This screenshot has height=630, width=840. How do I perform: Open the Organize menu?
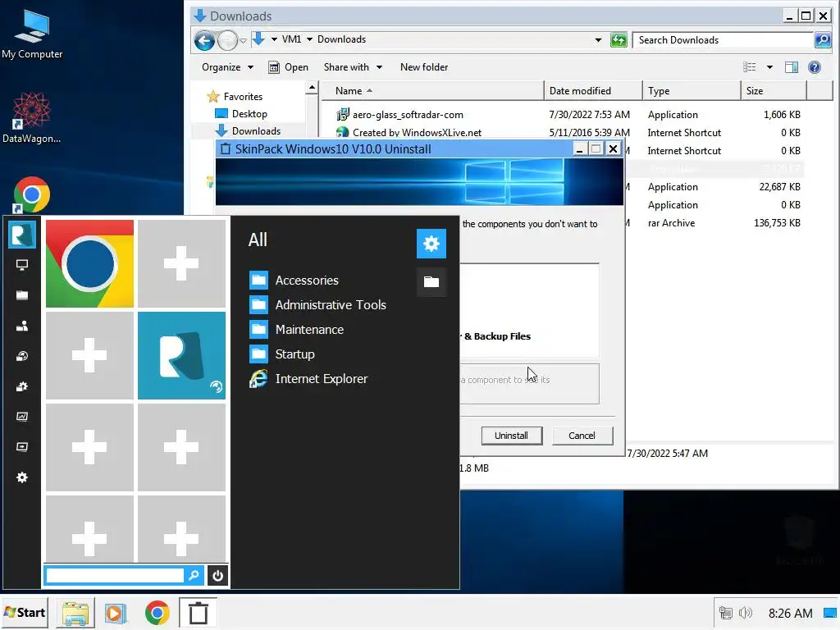coord(227,67)
